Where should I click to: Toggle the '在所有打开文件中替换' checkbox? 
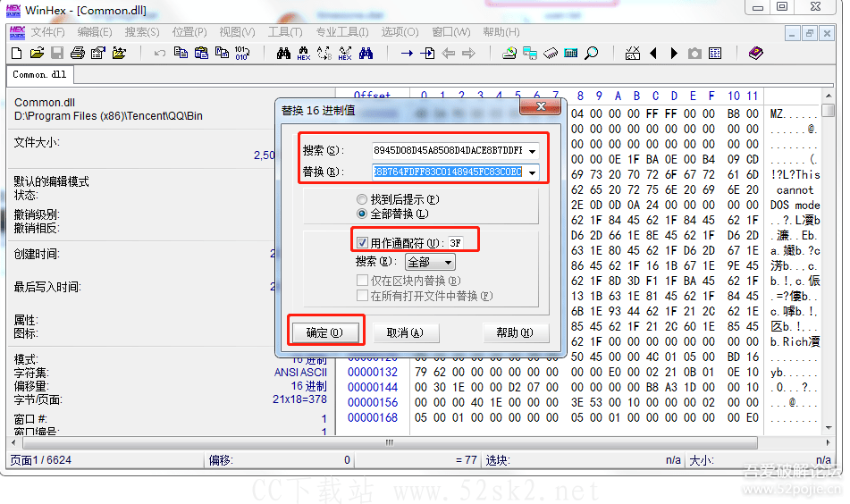362,296
